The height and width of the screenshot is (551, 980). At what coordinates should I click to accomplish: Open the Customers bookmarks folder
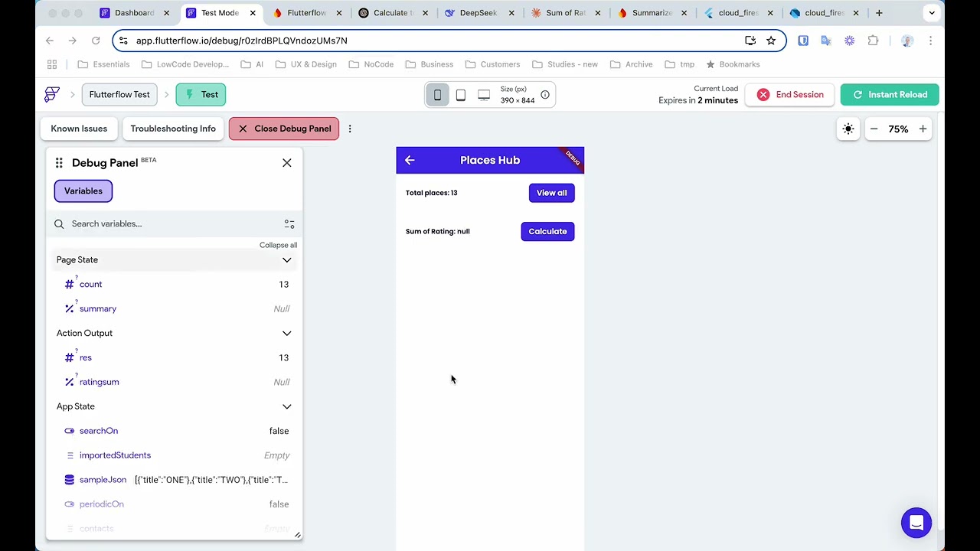493,64
